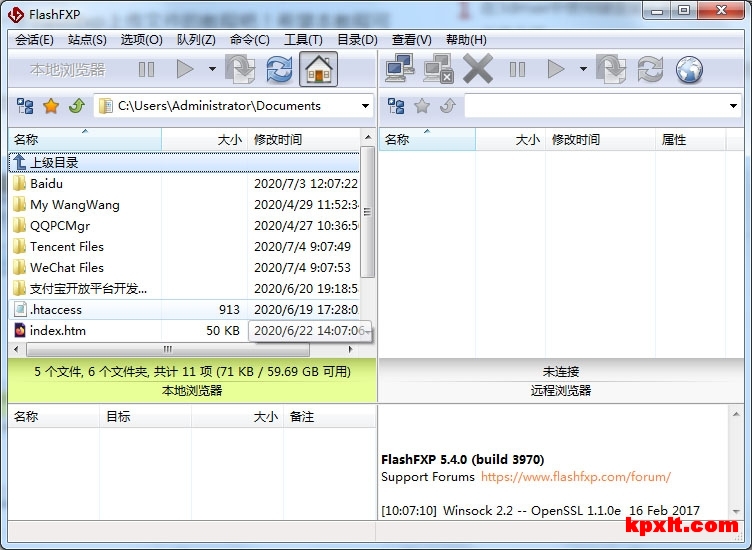Open the 站点(S) menu
Viewport: 752px width, 550px height.
(x=87, y=40)
